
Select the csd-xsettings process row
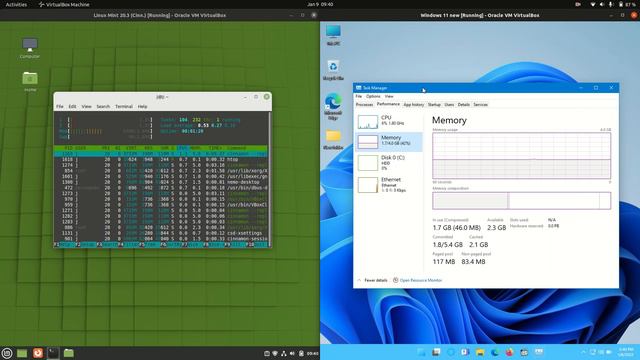point(161,233)
